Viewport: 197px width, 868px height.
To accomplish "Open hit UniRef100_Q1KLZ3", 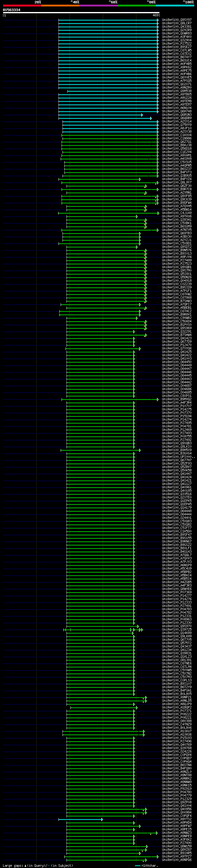I will 177,656.
